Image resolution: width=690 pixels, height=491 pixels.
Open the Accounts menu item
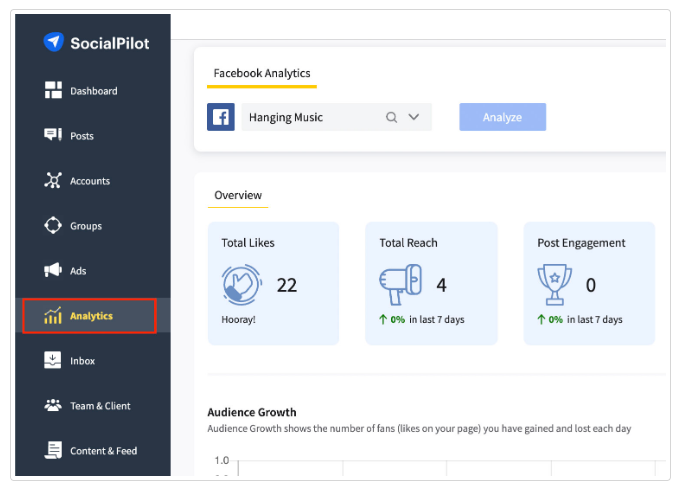pyautogui.click(x=90, y=181)
